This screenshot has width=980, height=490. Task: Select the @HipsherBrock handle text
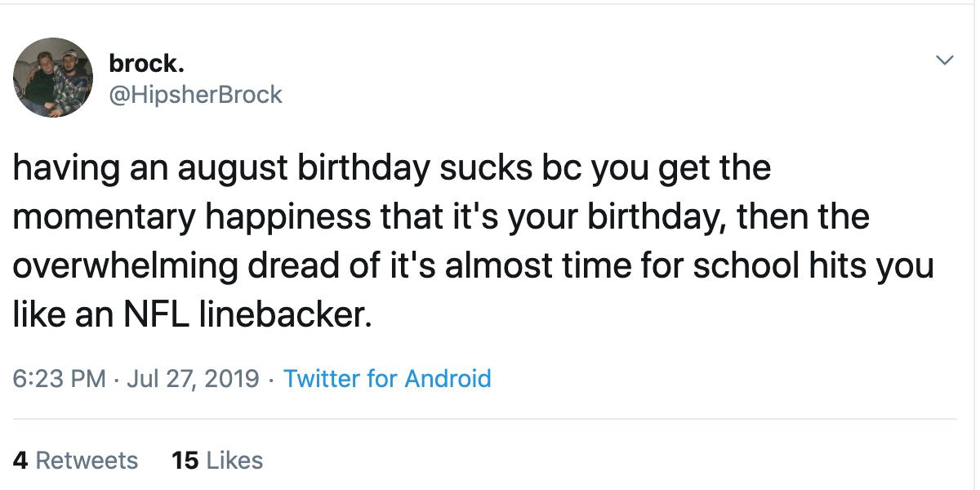[x=198, y=95]
